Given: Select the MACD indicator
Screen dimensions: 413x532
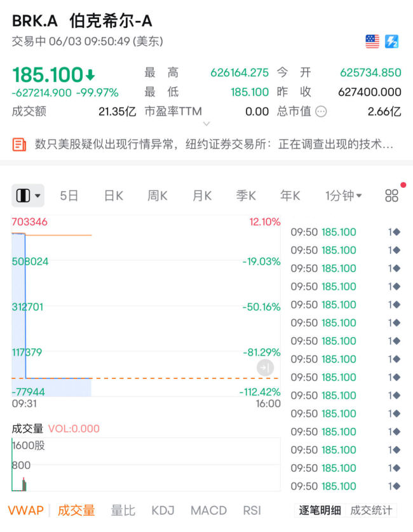Looking at the screenshot, I should tap(209, 510).
